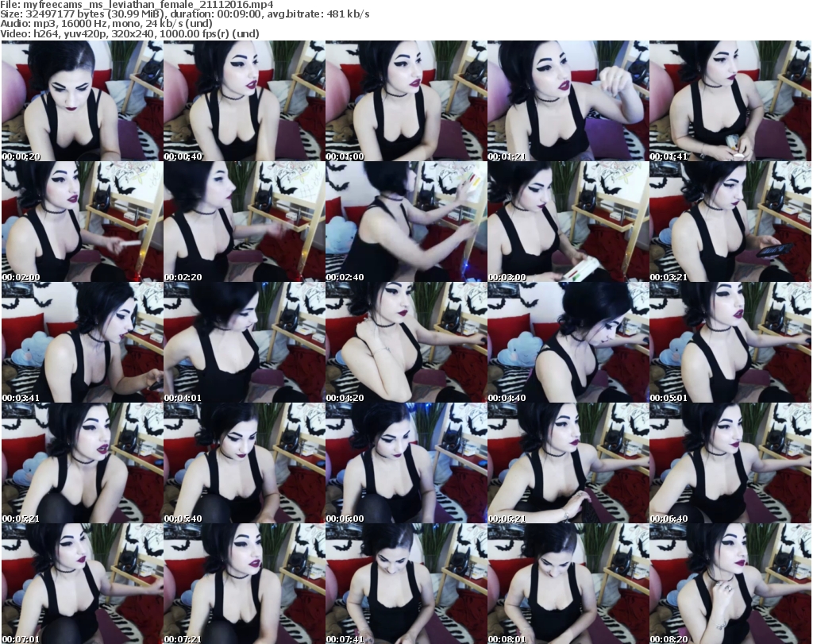Open the frame marked 00:00:40
813x644 pixels.
click(x=245, y=101)
